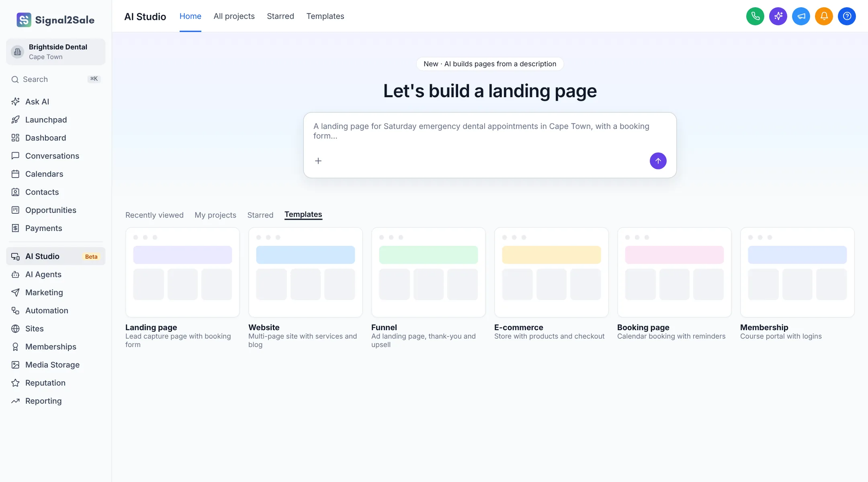Open the Starred tab in top navigation
This screenshot has width=868, height=482.
click(280, 16)
